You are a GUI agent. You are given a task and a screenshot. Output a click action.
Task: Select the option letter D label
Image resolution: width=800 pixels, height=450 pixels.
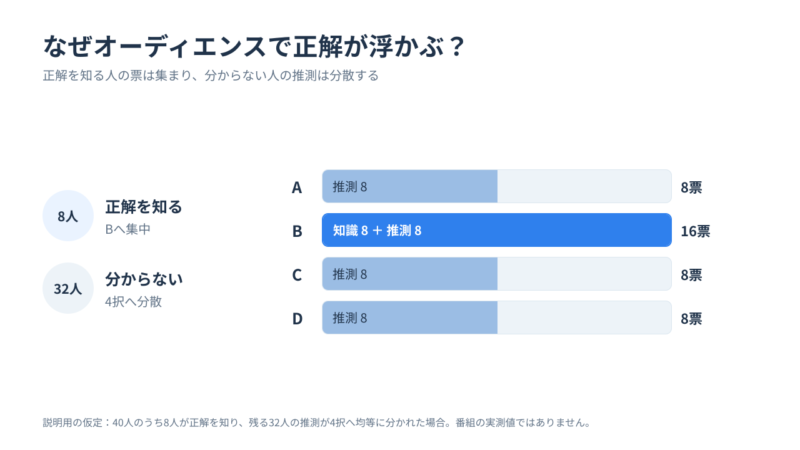pyautogui.click(x=297, y=318)
